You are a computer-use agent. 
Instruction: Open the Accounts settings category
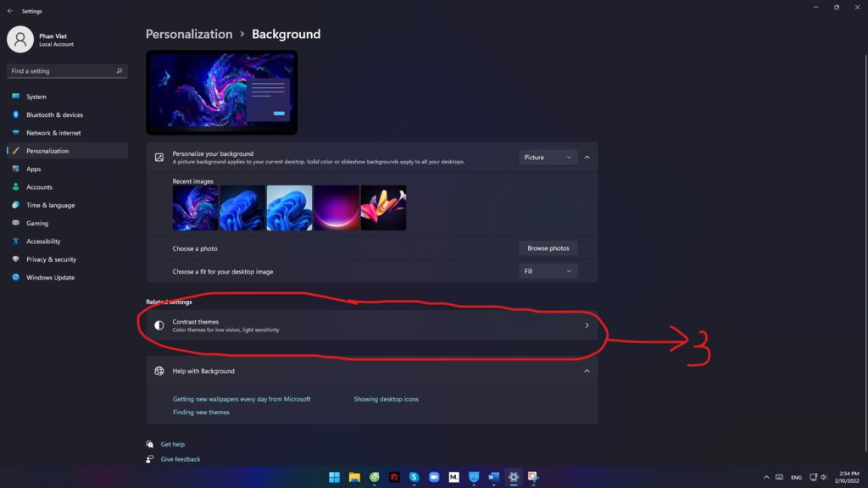pyautogui.click(x=67, y=187)
